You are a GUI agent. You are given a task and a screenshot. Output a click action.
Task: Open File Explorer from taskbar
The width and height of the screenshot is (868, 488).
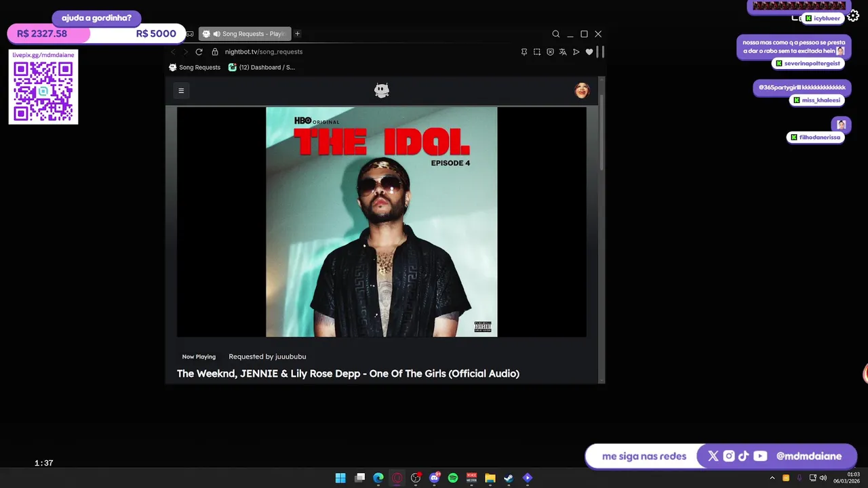(490, 478)
